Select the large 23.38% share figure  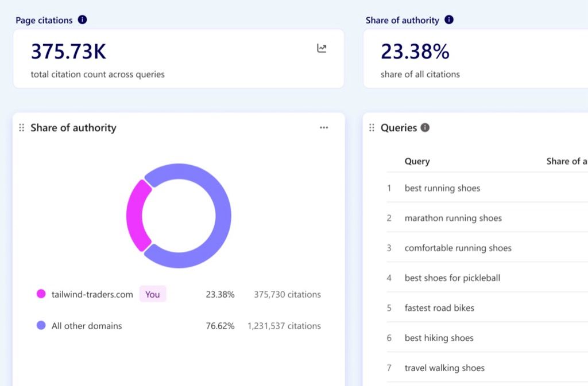415,51
